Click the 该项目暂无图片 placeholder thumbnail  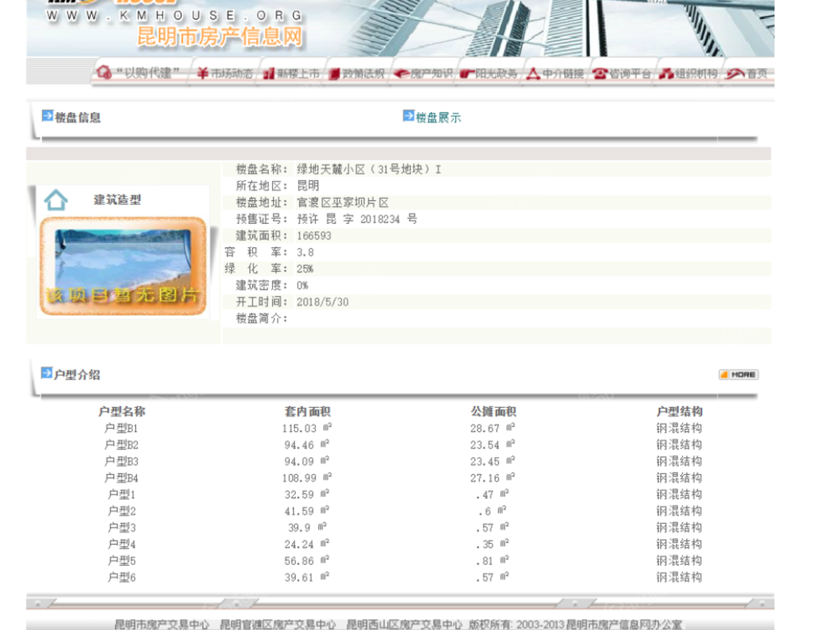click(123, 267)
